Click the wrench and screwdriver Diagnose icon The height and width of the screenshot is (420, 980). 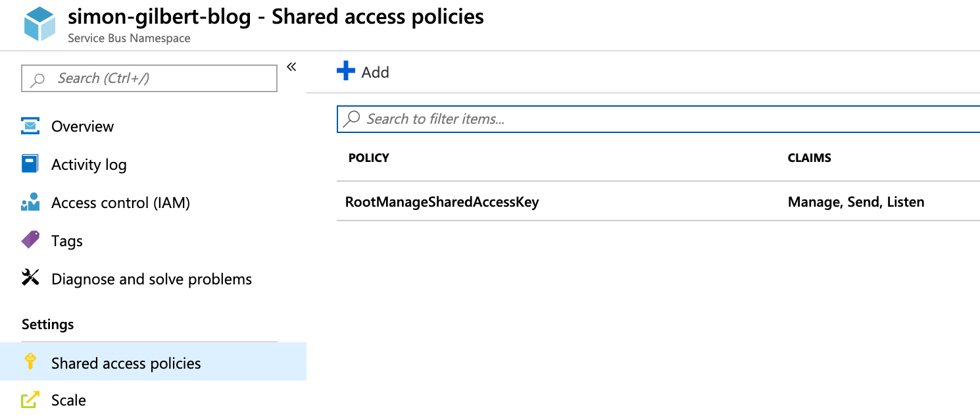(30, 278)
